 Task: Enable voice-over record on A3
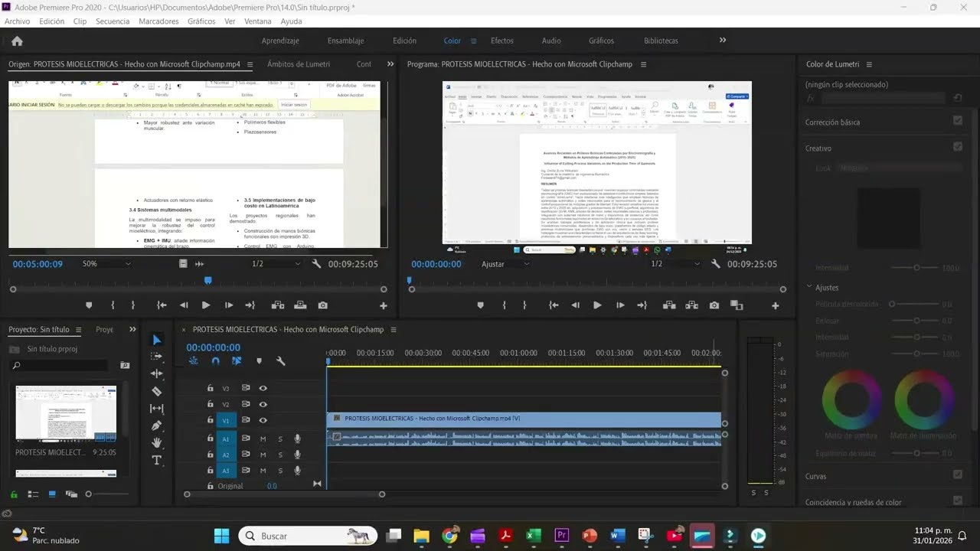[297, 471]
